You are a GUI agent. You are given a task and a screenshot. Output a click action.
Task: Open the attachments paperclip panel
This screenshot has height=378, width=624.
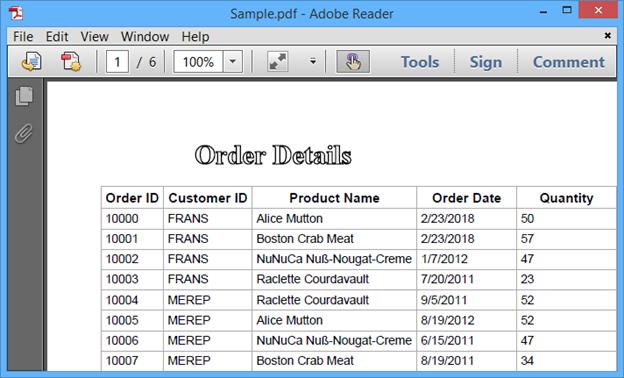click(24, 133)
